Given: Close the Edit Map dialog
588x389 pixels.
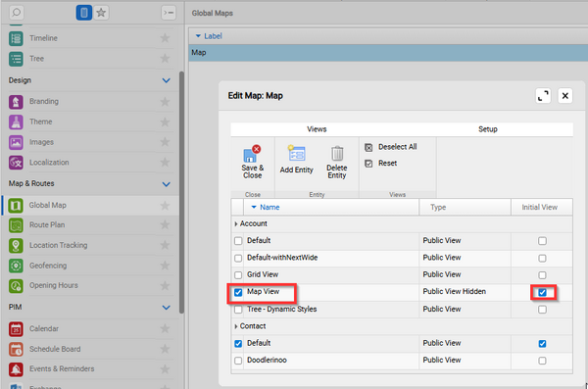Looking at the screenshot, I should click(565, 96).
